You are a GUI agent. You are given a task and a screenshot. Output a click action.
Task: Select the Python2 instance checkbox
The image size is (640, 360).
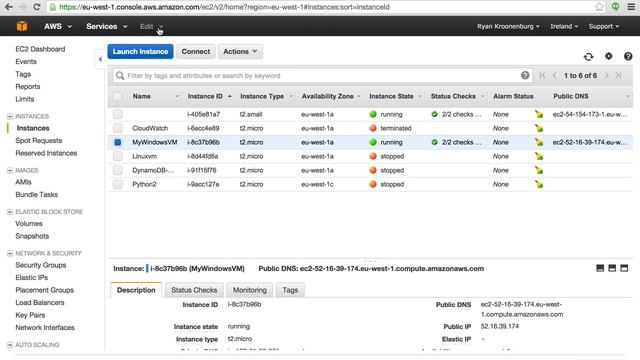118,184
